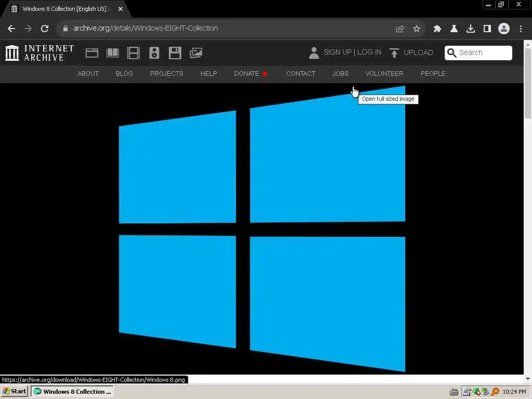
Task: Open the ABOUT menu item
Action: pos(88,74)
